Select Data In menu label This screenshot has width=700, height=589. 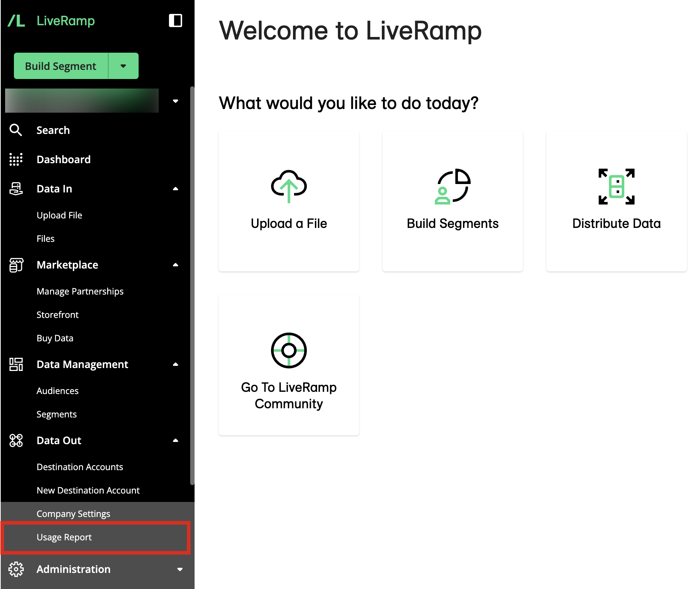coord(54,188)
